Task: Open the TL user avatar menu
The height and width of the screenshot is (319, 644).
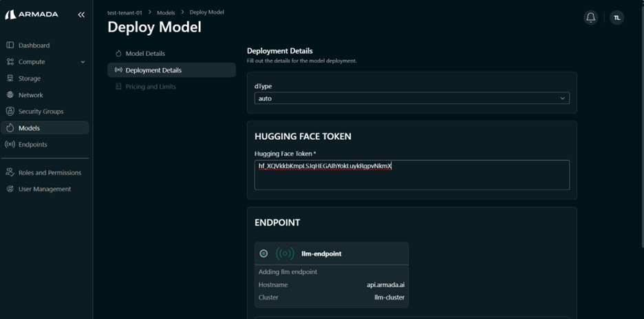Action: 616,17
